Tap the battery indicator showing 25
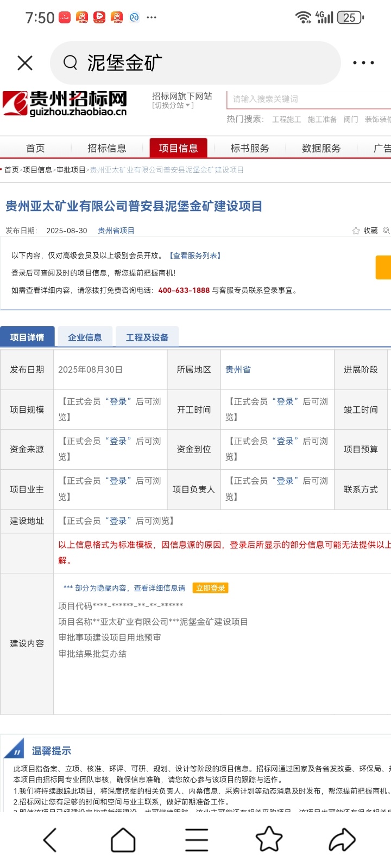The width and height of the screenshot is (391, 868). (x=351, y=17)
